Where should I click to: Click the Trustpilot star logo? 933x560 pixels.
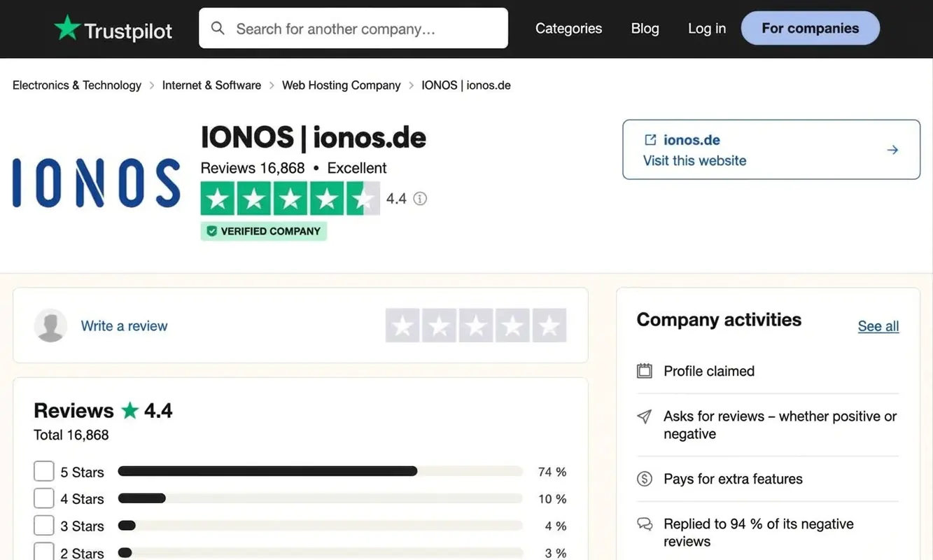[x=66, y=28]
